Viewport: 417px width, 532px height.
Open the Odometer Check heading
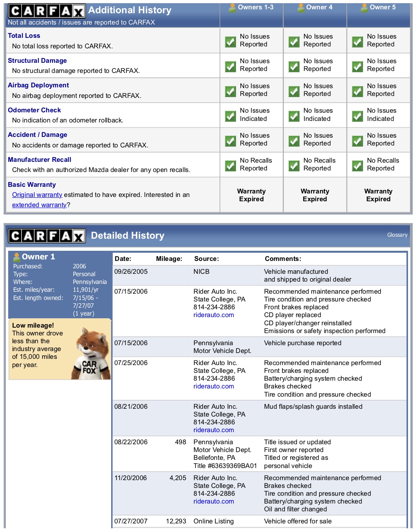point(34,110)
